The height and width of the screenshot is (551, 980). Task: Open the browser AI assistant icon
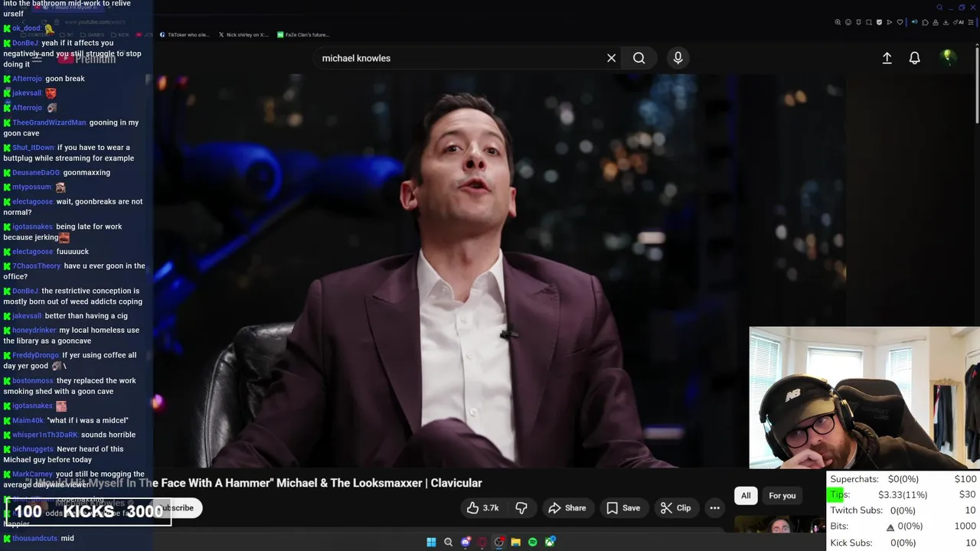[958, 22]
